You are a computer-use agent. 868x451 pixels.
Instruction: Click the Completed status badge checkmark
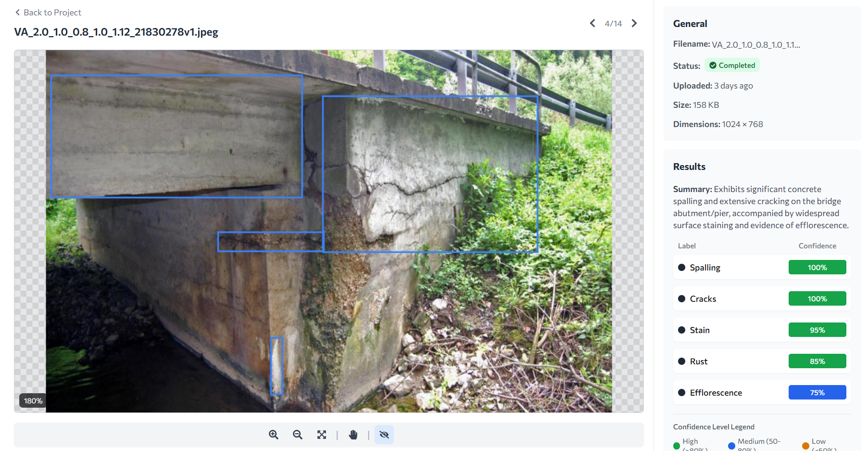711,65
